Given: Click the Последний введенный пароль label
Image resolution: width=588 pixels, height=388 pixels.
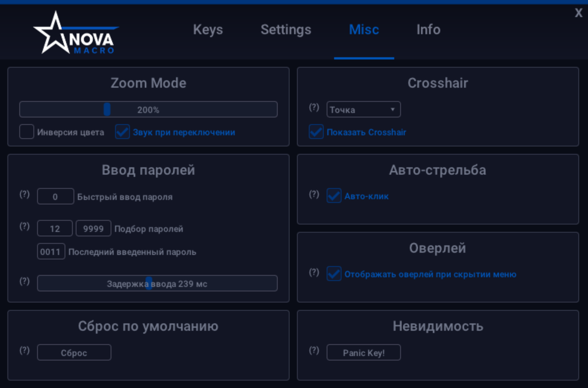Looking at the screenshot, I should coord(132,252).
